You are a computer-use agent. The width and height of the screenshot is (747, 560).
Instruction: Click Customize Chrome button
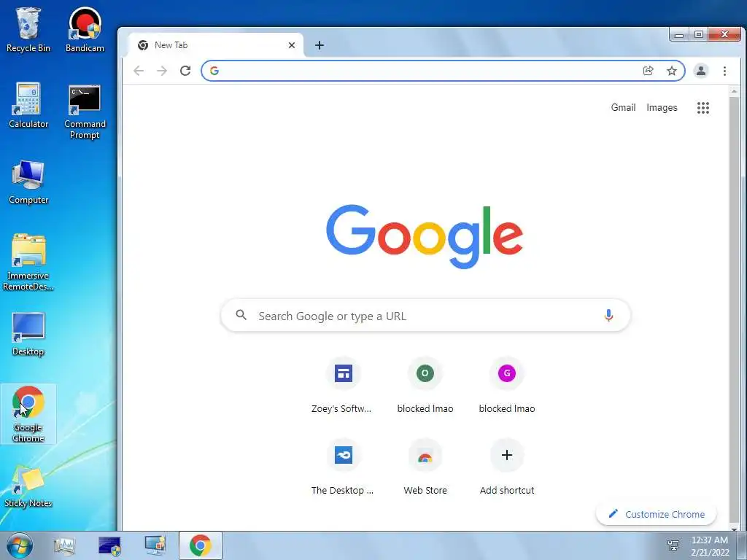(656, 514)
